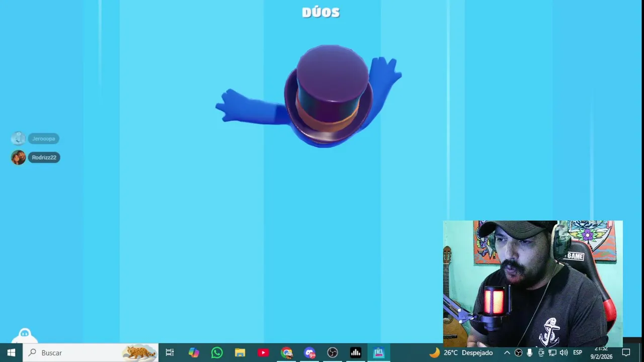Click Rodrizz22's avatar picture

pyautogui.click(x=18, y=157)
